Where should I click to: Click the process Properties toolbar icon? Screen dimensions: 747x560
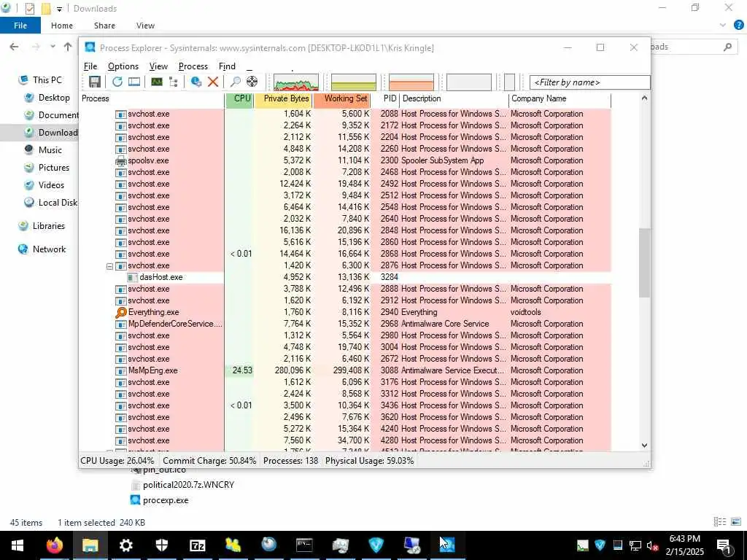(196, 82)
